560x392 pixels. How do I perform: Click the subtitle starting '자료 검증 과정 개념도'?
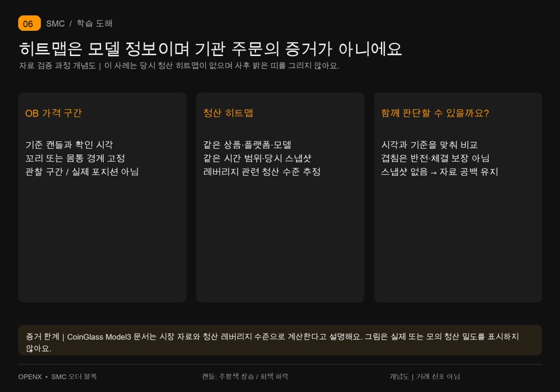[x=179, y=66]
